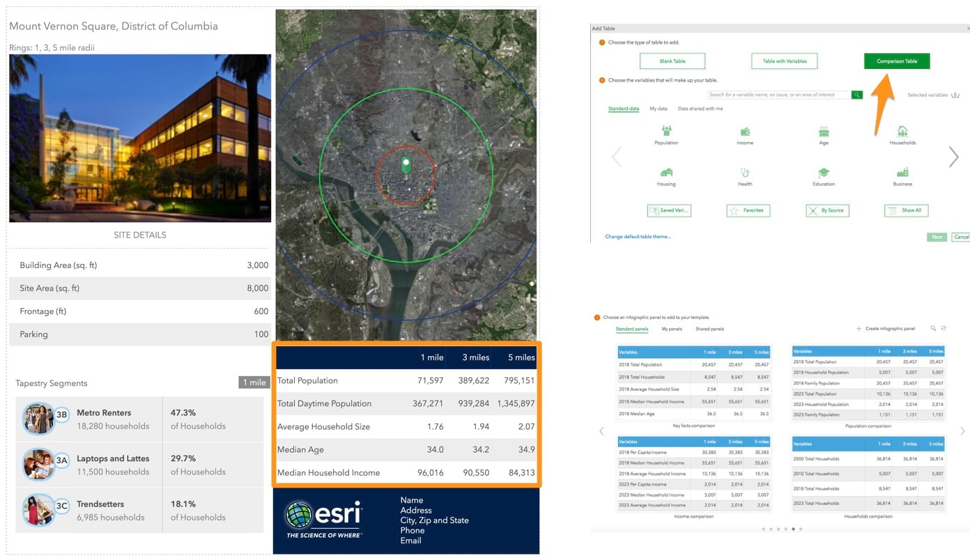
Task: Select the Population variable category icon
Action: 666,130
